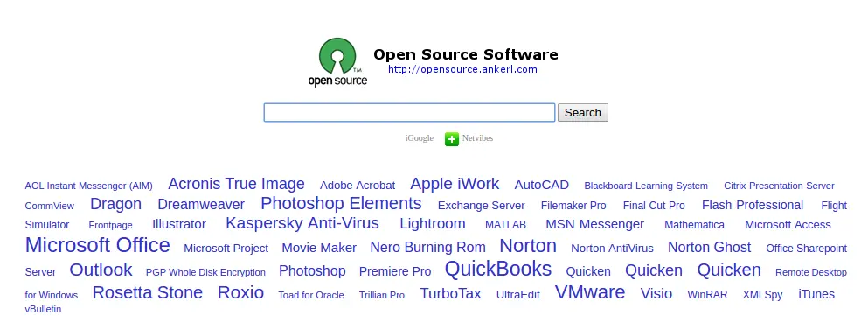
Task: Select the Outlook tag
Action: [101, 270]
